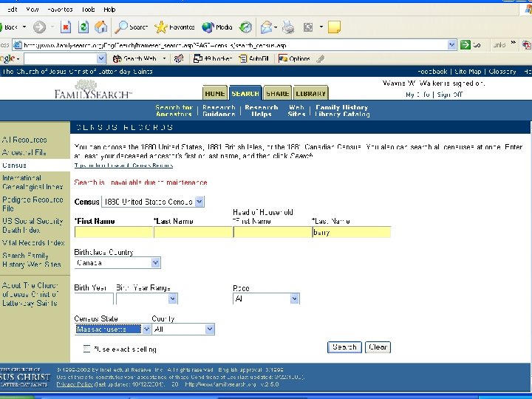Viewport: 532px width, 399px height.
Task: Open the Glossary link
Action: (502, 71)
